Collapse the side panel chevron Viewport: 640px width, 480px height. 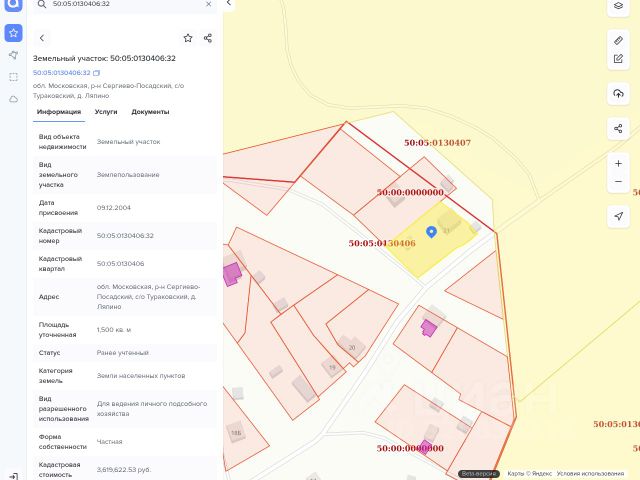click(229, 3)
